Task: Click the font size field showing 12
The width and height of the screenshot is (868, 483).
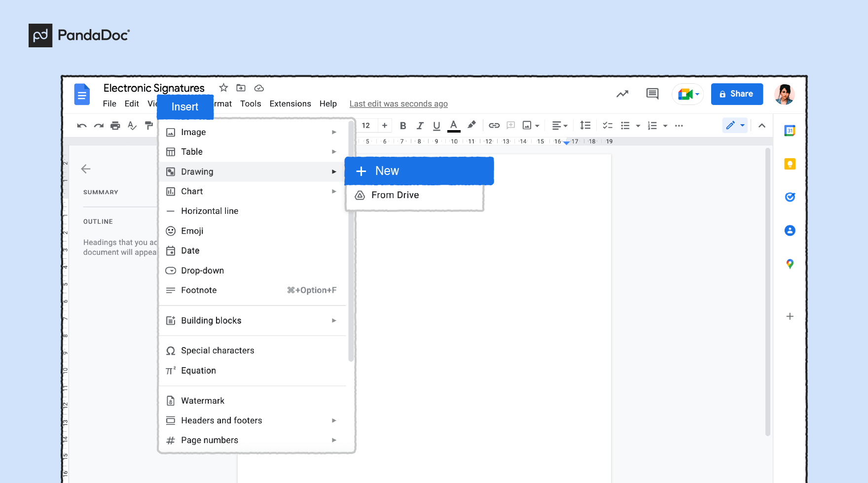Action: pyautogui.click(x=366, y=126)
